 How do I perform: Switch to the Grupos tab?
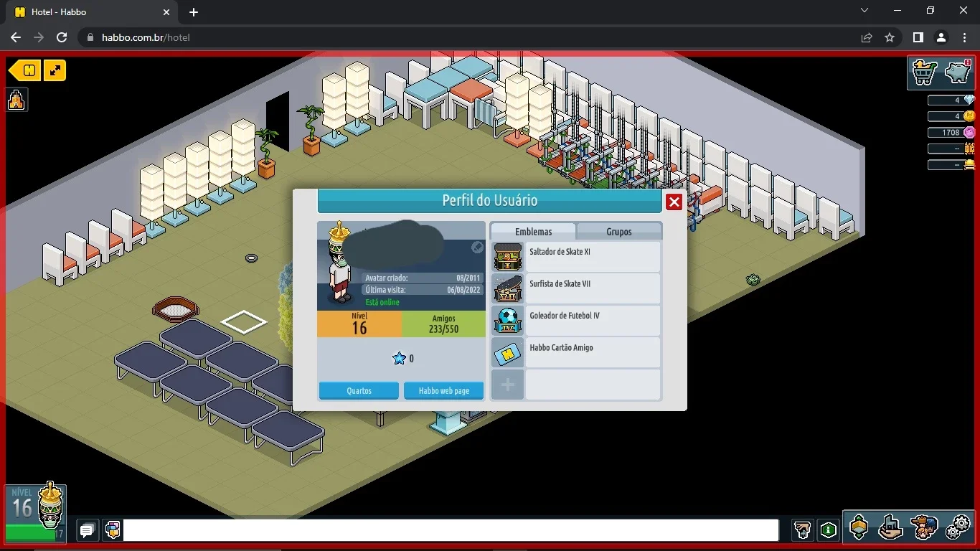click(619, 231)
